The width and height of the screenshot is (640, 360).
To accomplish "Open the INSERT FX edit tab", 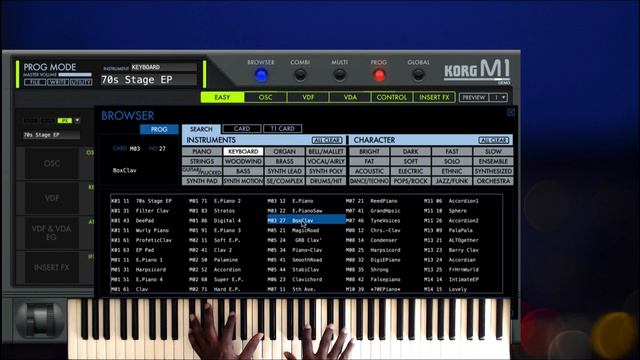I will point(434,97).
